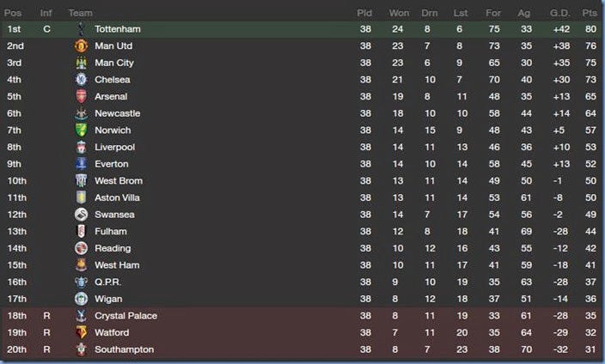Click the Watford club crest icon

click(x=82, y=332)
